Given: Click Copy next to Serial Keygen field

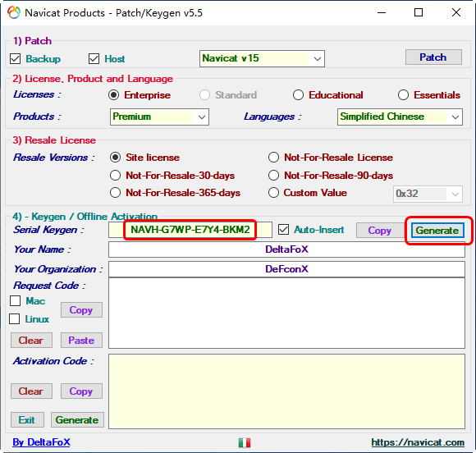Looking at the screenshot, I should point(379,231).
